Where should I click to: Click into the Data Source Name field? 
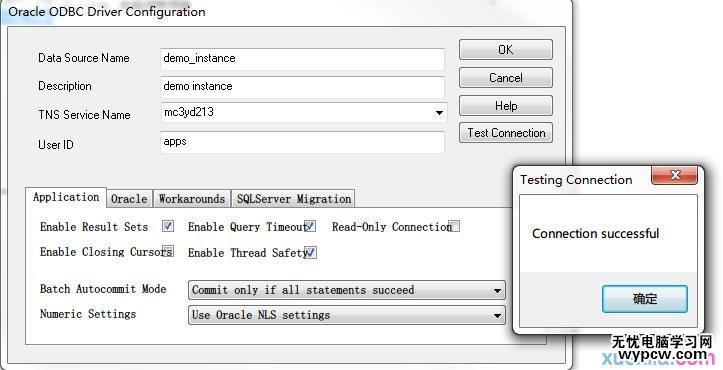[x=302, y=59]
